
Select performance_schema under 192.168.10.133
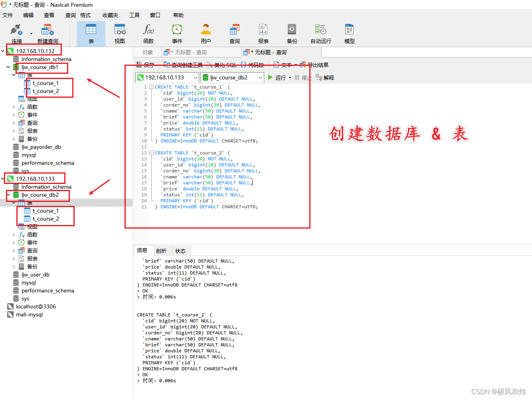coord(48,290)
